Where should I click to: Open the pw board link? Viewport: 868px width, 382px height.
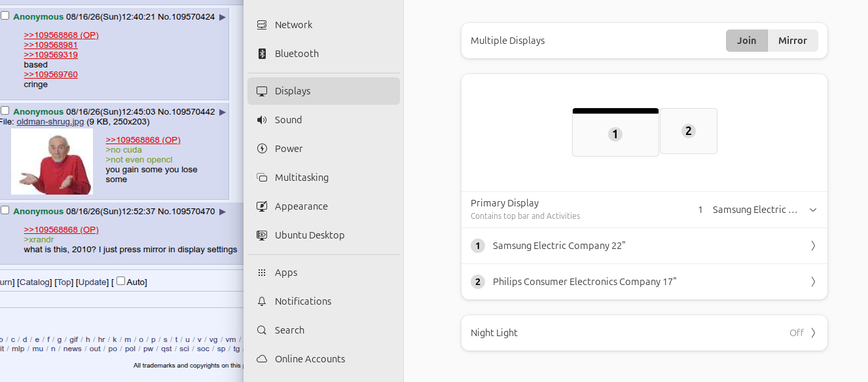[148, 349]
